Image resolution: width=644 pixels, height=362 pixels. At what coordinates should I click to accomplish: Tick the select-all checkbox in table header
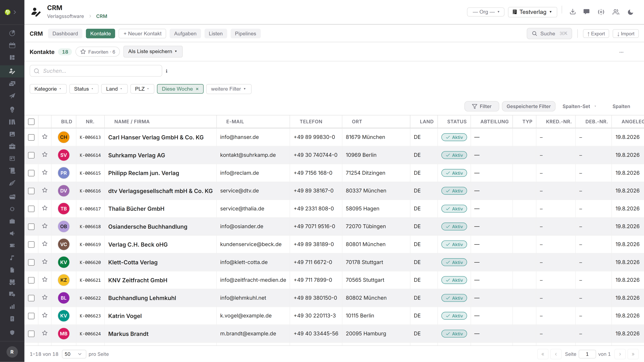pyautogui.click(x=31, y=122)
